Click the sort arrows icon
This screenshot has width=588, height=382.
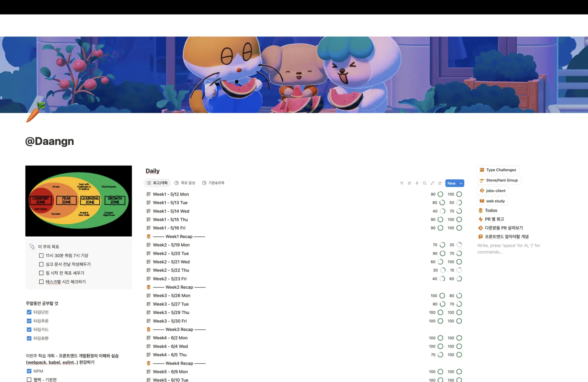tap(409, 183)
